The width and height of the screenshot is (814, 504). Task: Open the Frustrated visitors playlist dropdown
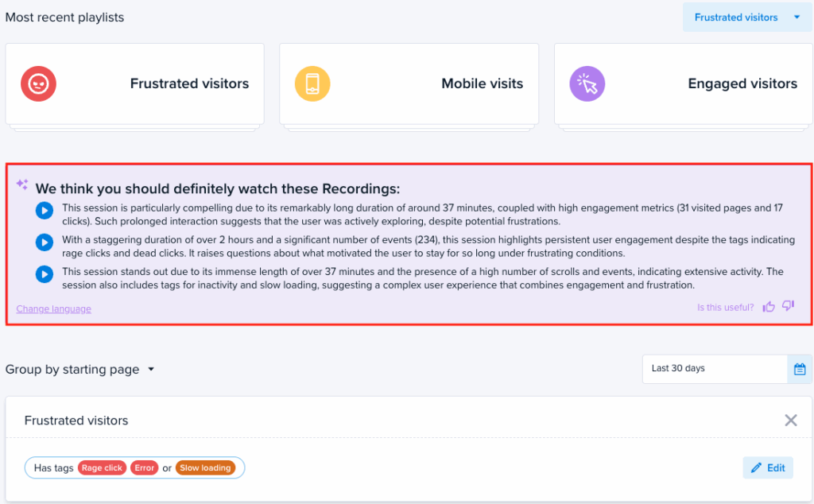[x=746, y=17]
